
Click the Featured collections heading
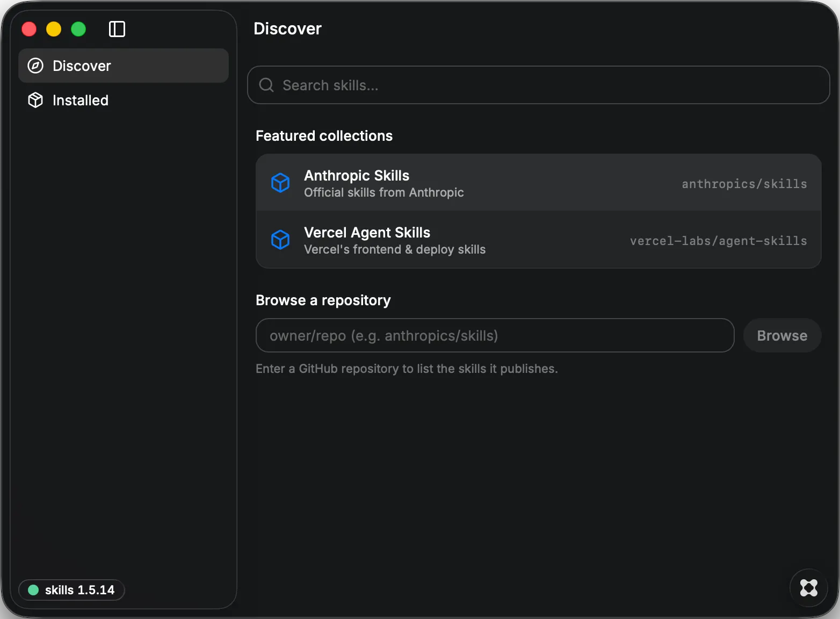pyautogui.click(x=324, y=136)
